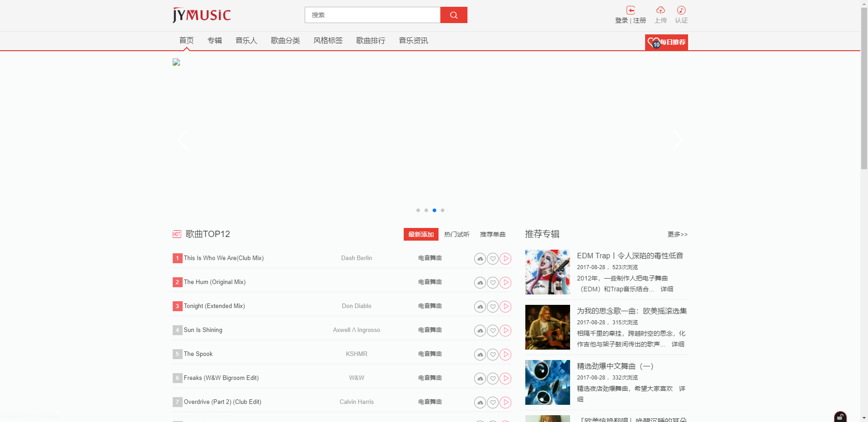Open artist Don Diablo link
868x422 pixels.
[357, 306]
